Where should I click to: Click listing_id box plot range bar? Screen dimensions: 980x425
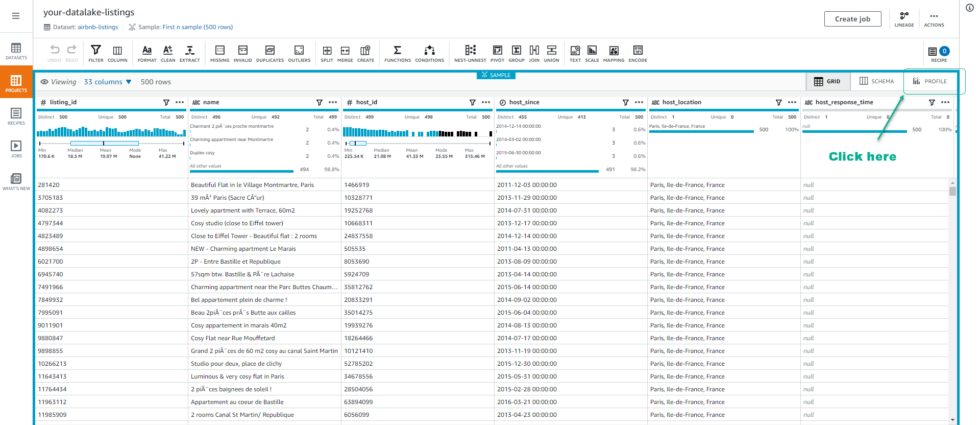[x=105, y=143]
